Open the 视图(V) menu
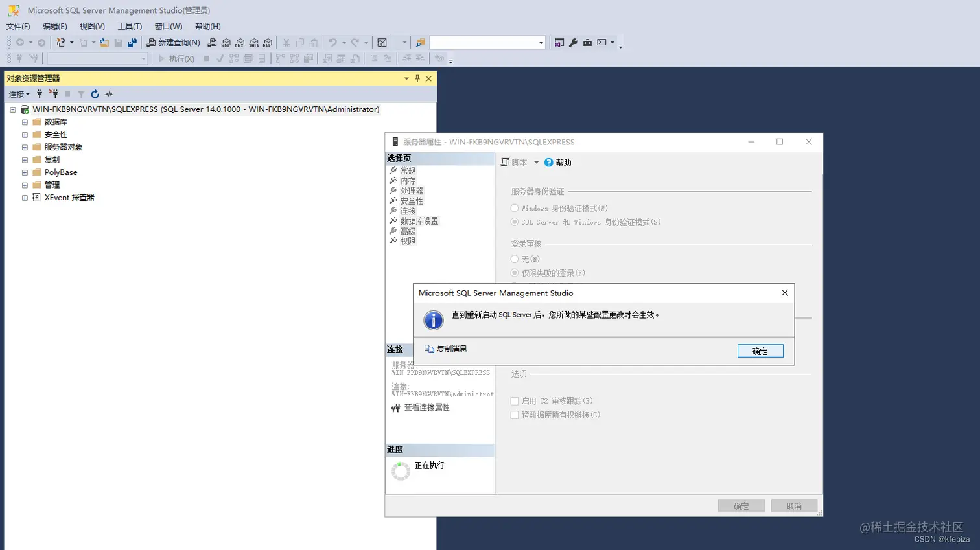The width and height of the screenshot is (980, 550). pyautogui.click(x=92, y=27)
